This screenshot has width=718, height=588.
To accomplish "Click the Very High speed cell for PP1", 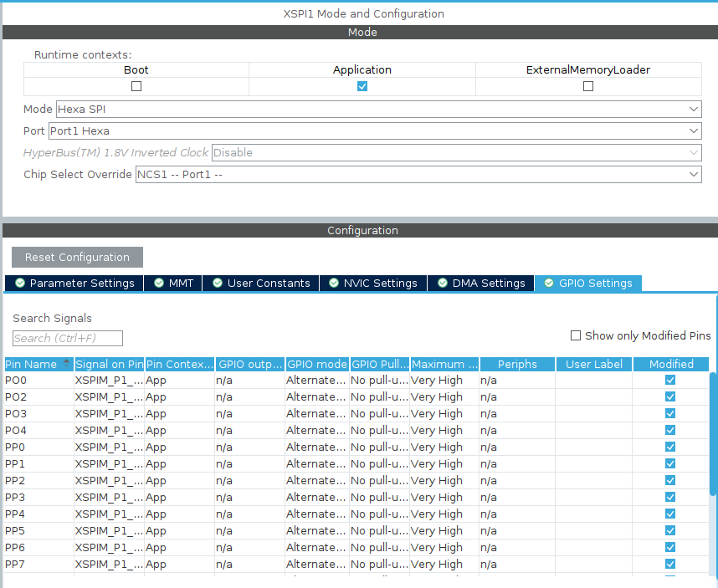I will [x=444, y=464].
